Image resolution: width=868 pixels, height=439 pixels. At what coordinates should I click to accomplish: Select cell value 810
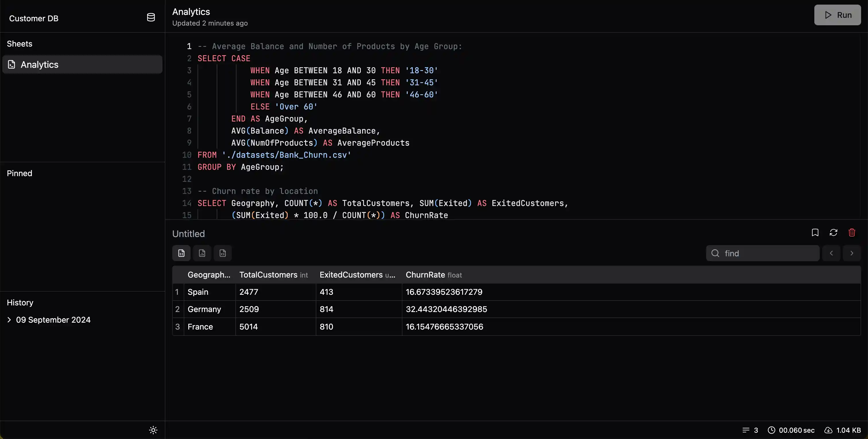[x=359, y=327]
